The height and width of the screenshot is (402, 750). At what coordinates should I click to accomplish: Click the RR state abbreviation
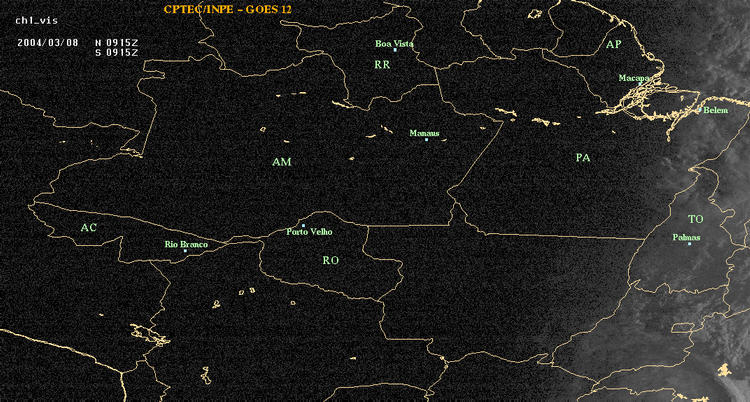[382, 65]
